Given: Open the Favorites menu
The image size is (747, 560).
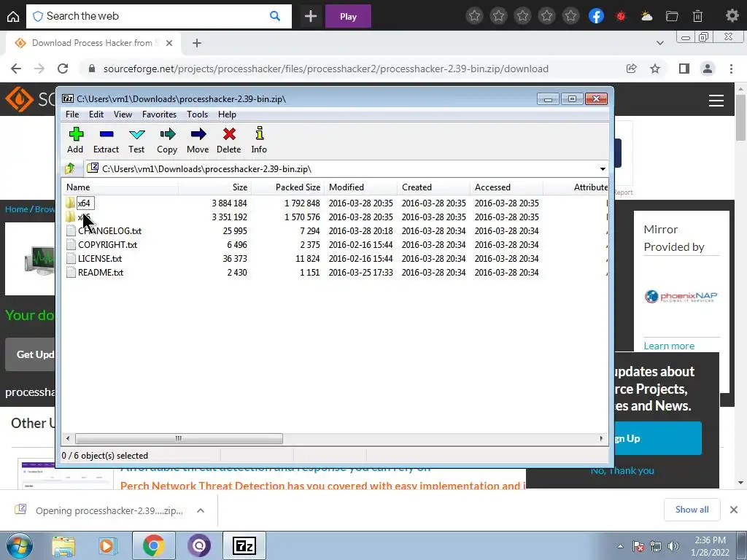Looking at the screenshot, I should (x=159, y=114).
